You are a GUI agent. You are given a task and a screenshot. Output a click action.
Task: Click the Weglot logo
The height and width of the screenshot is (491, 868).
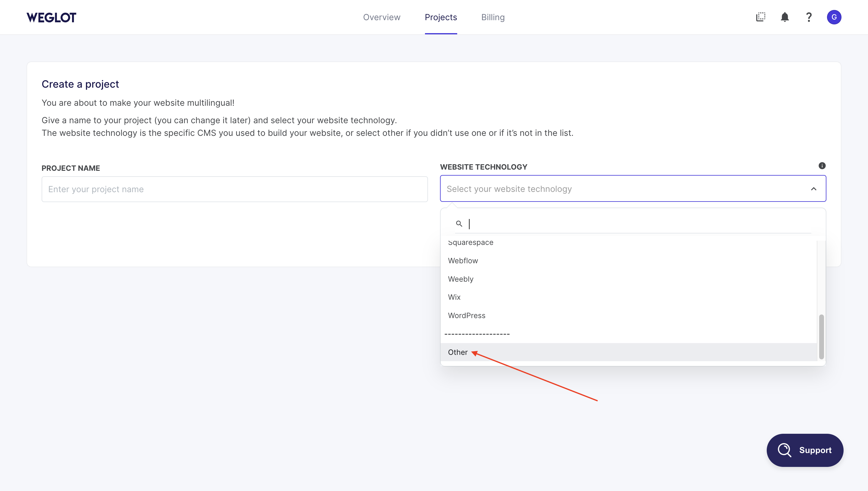coord(51,17)
